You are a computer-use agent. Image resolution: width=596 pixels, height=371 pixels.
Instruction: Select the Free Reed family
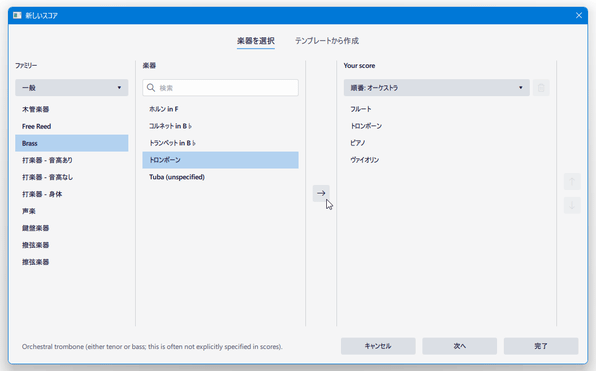pos(72,126)
